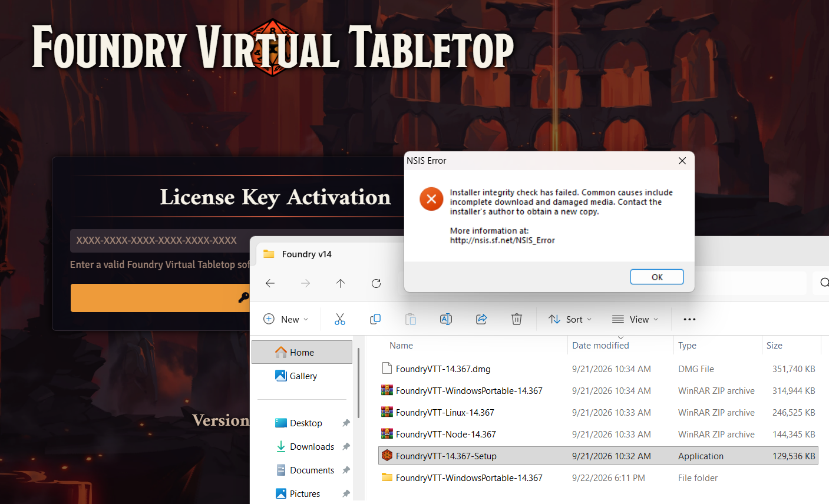Select Home in navigation pane
The height and width of the screenshot is (504, 829).
point(302,352)
